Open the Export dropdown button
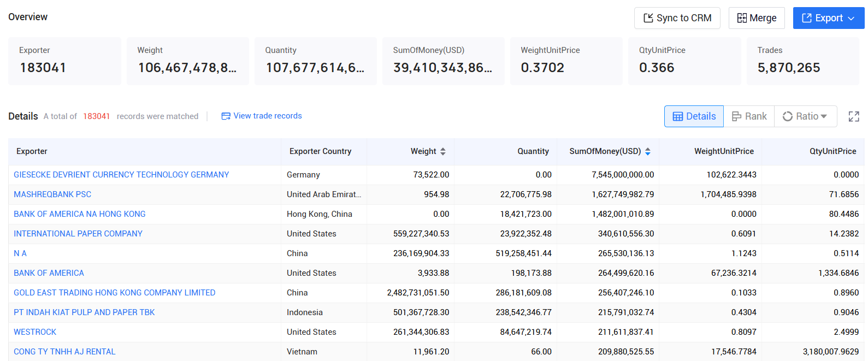The image size is (868, 361). coord(828,18)
